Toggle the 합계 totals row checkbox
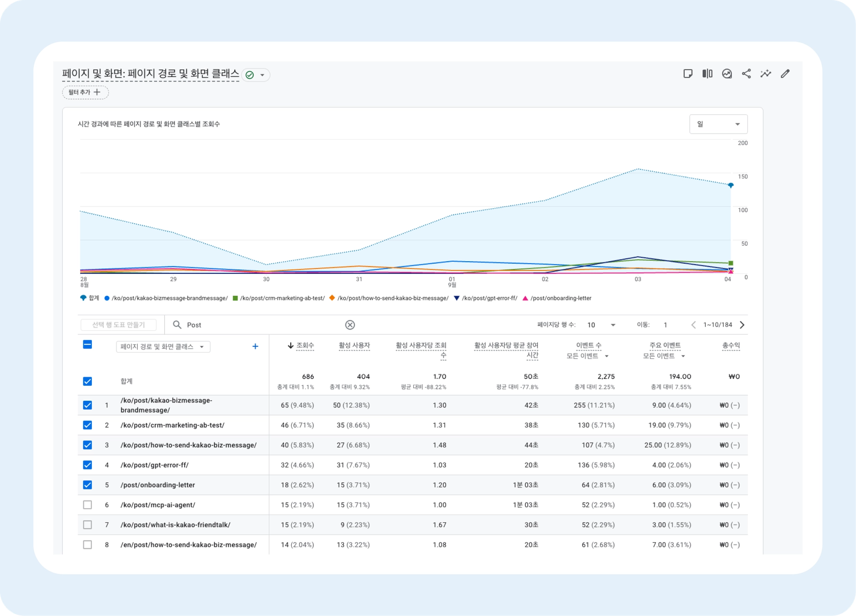The width and height of the screenshot is (856, 616). tap(87, 381)
